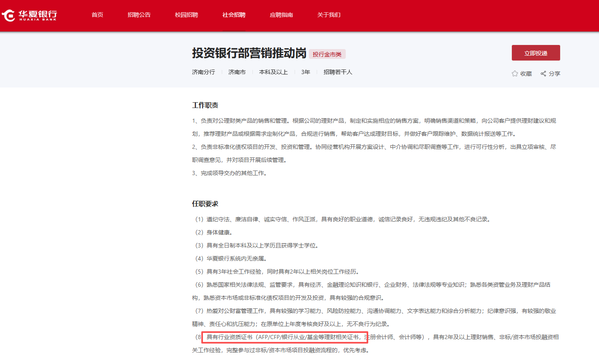Click the 济南市 location label

pos(237,72)
